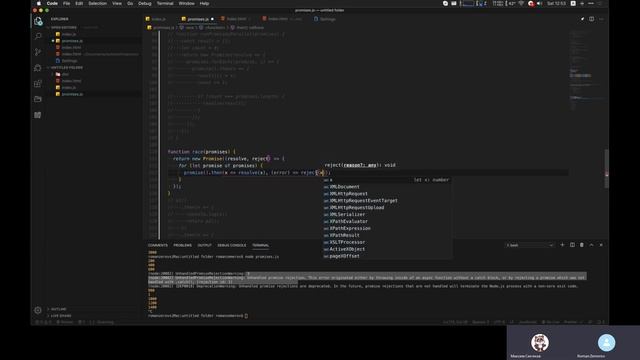
Task: Open the Apple menu
Action: 39,3
